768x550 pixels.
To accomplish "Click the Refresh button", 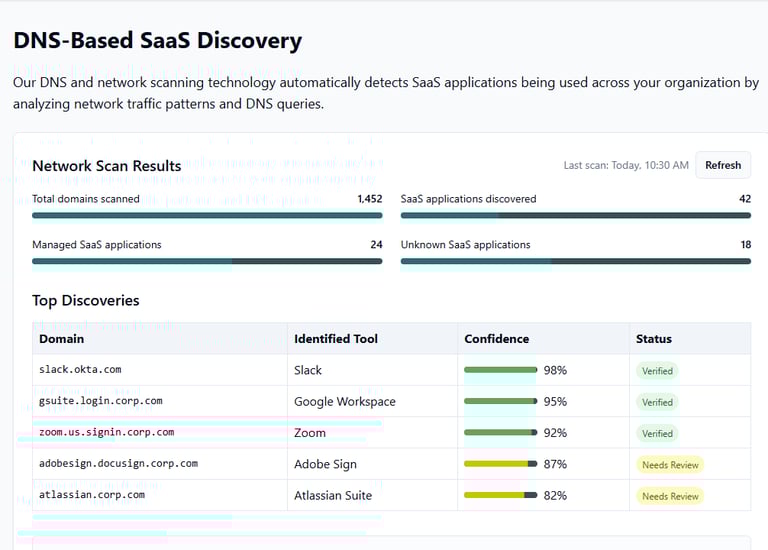I will 723,165.
